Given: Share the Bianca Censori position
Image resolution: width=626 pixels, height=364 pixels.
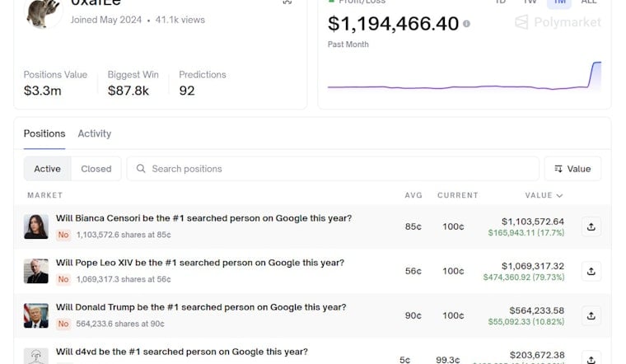Looking at the screenshot, I should click(x=591, y=226).
